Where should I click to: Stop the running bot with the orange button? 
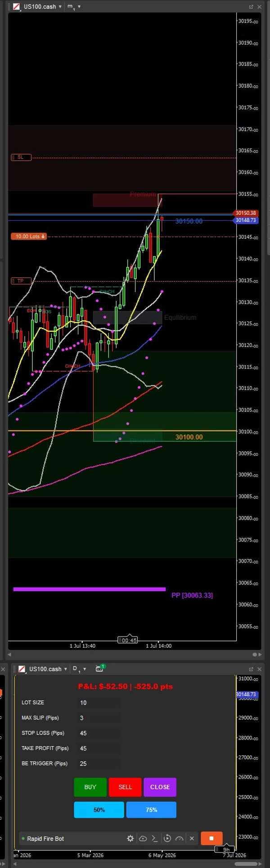pyautogui.click(x=211, y=838)
